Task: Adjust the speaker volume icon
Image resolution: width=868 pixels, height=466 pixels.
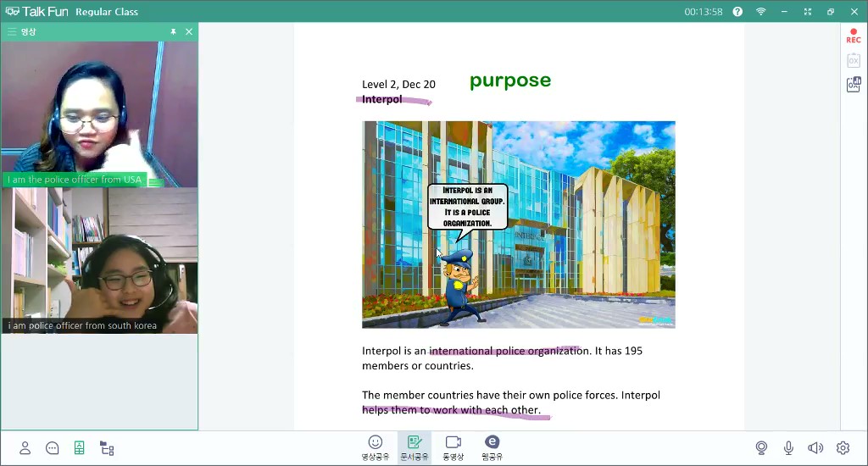Action: [x=815, y=448]
